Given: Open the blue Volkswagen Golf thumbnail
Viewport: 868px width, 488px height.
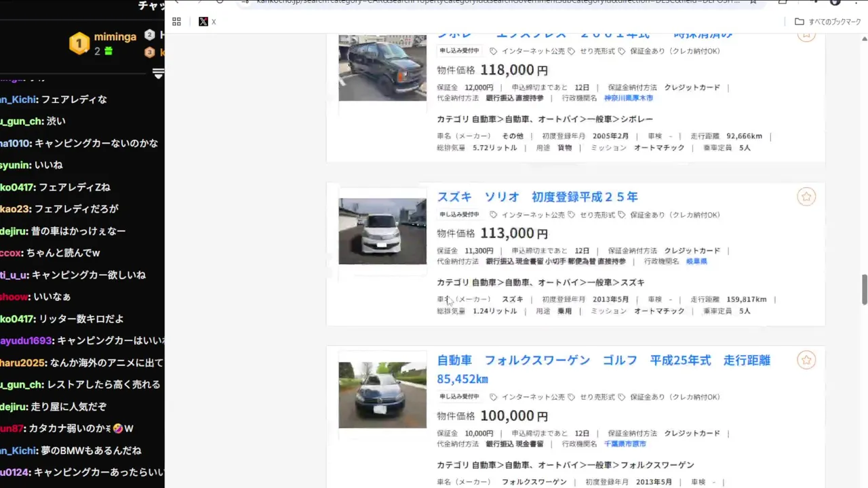Looking at the screenshot, I should [x=382, y=395].
